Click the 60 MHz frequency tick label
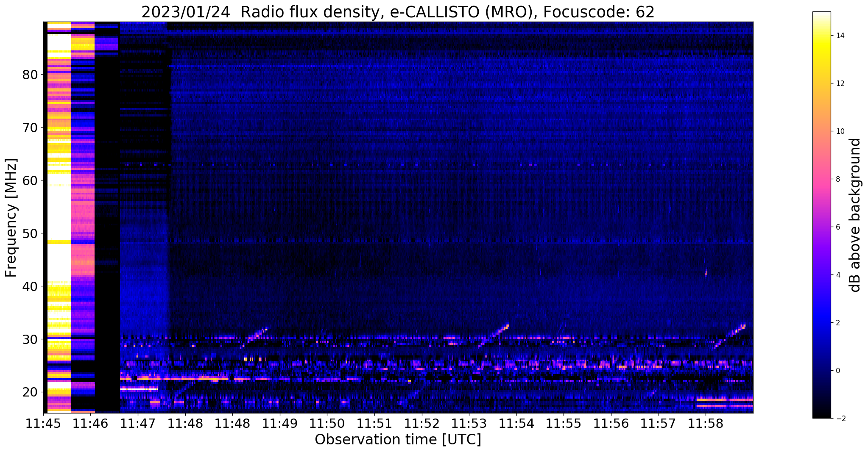Screen dimensions: 868x452 pos(30,180)
